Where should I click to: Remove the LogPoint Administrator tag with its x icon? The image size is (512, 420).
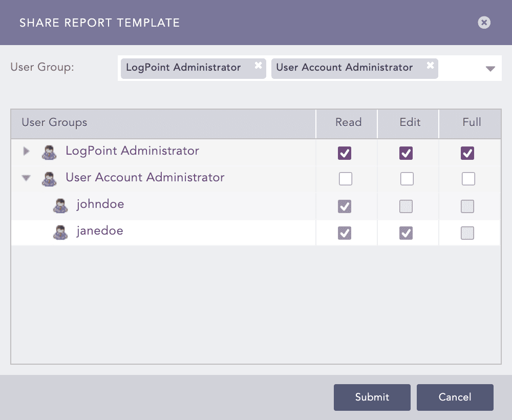click(259, 65)
